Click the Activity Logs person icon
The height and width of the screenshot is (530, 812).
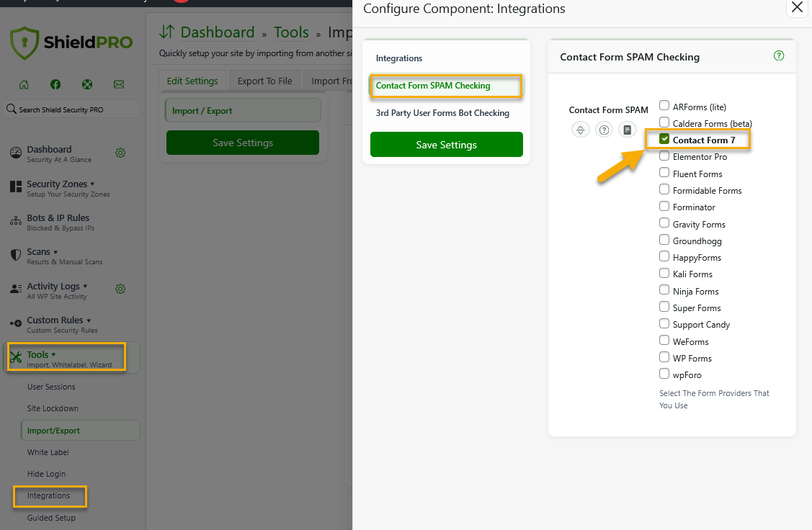[16, 289]
